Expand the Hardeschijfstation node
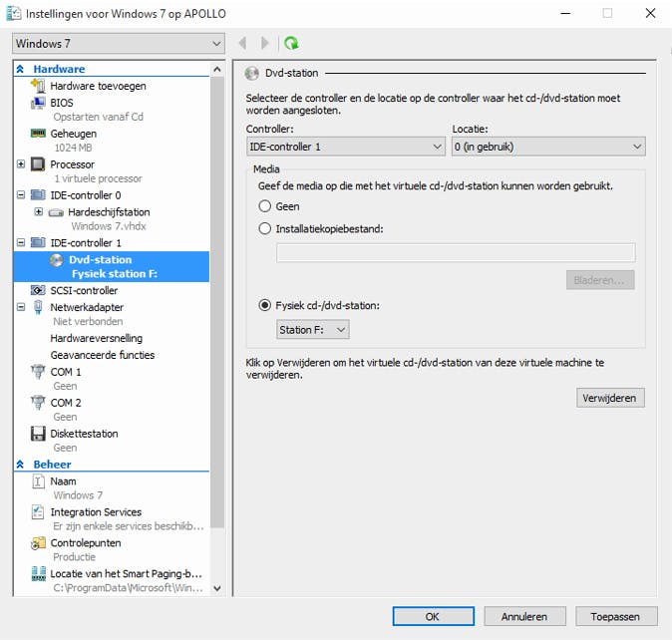 (39, 211)
